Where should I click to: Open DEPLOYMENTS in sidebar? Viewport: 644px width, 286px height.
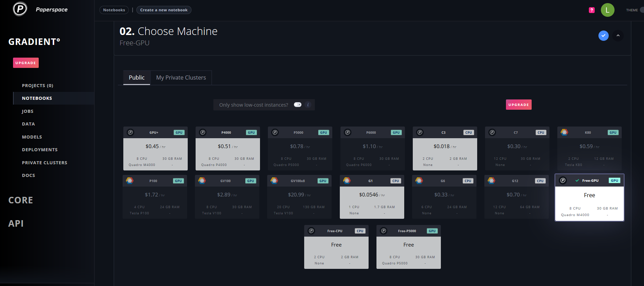click(40, 150)
